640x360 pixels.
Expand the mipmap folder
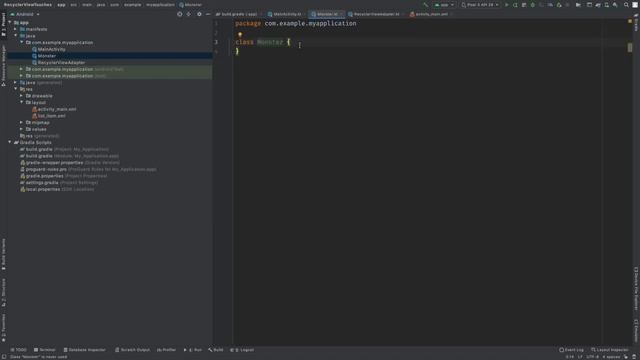tap(22, 122)
